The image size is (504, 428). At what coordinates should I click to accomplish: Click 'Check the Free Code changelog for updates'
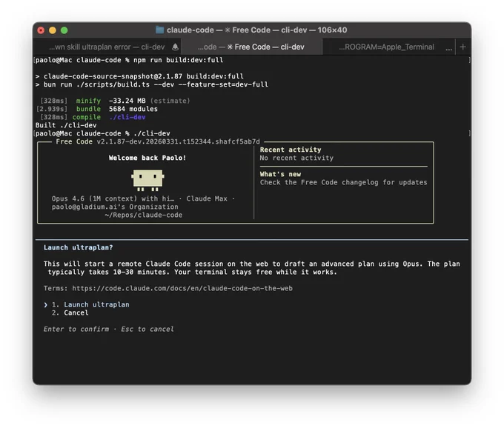(343, 182)
